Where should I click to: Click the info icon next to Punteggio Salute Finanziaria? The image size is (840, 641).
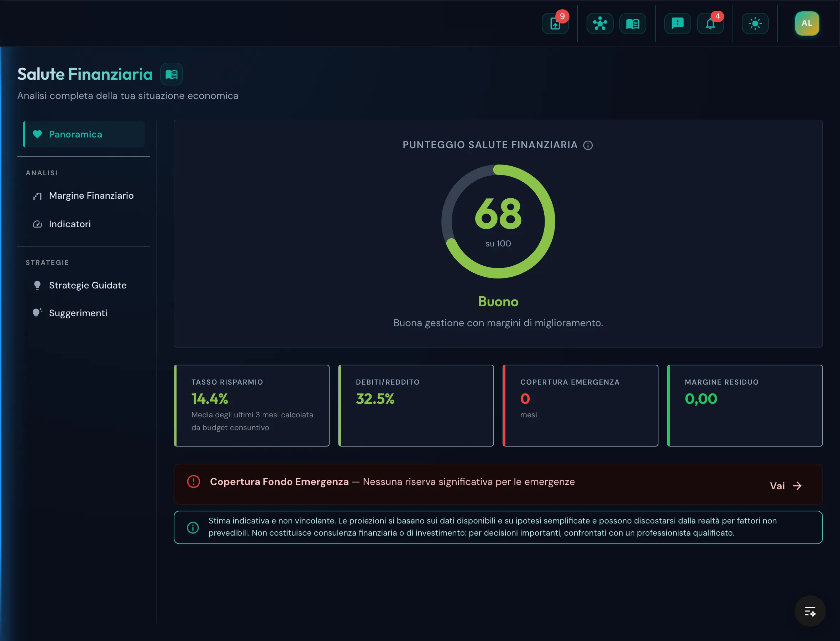click(x=588, y=145)
